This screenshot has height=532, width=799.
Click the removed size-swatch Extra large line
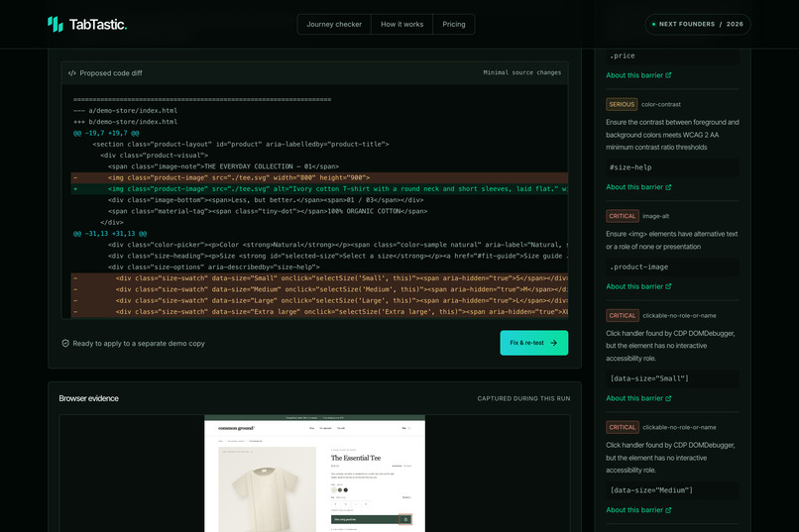[319, 312]
